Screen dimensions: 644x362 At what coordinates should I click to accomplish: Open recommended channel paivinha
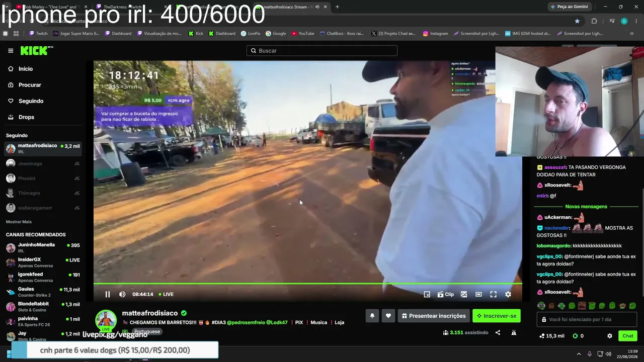coord(43,322)
